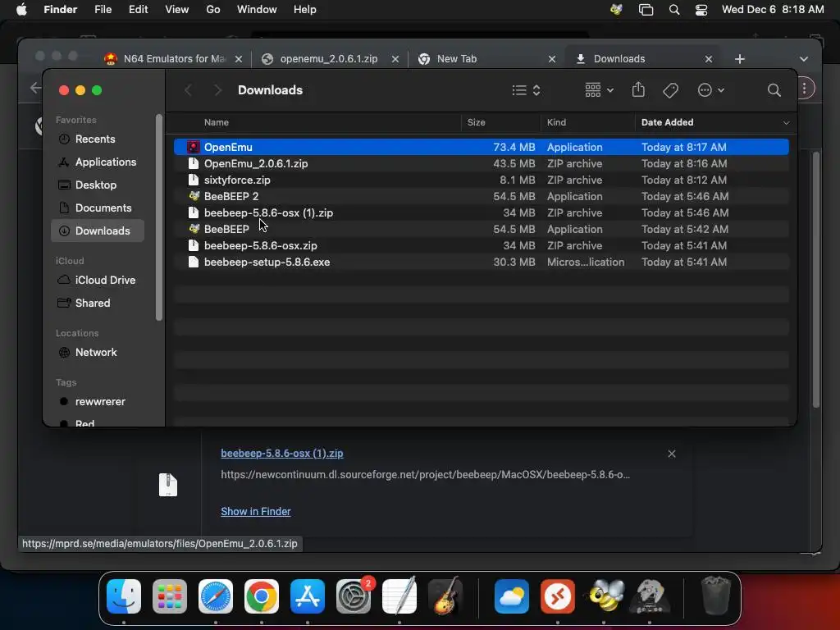Close the Downloads Chrome tab
This screenshot has width=840, height=630.
(708, 59)
